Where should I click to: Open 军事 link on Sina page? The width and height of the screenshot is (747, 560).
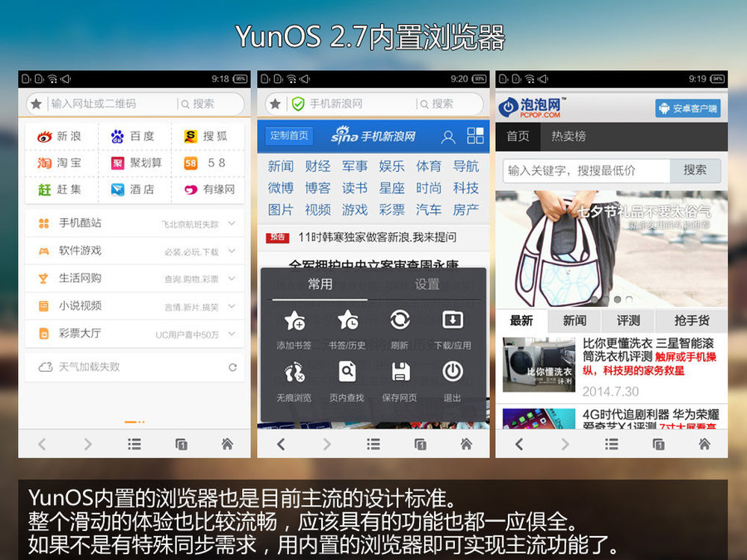pos(354,167)
